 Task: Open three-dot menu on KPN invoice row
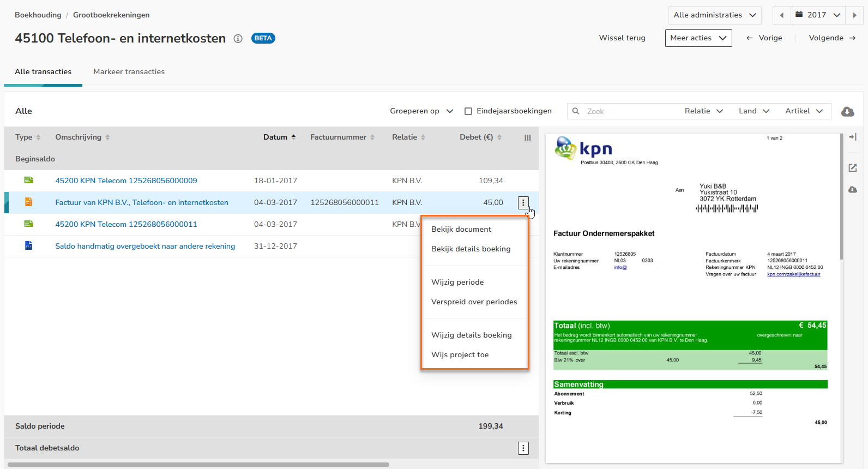pos(523,203)
